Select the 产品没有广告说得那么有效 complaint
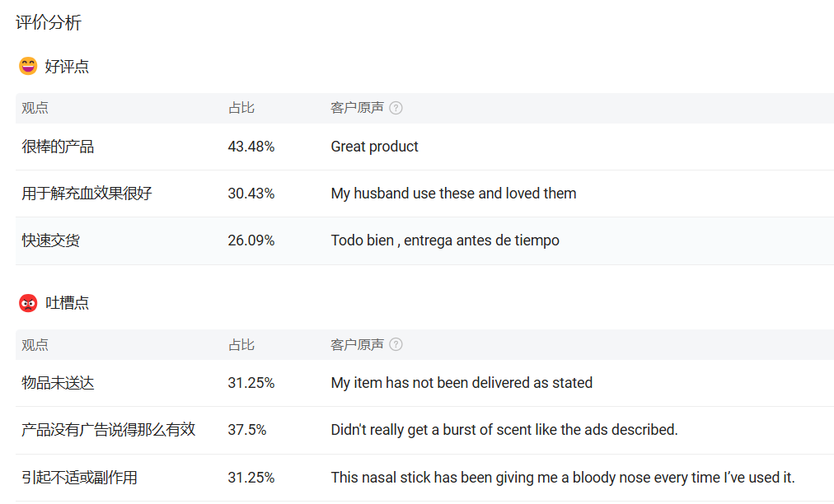The image size is (834, 504). click(x=109, y=430)
